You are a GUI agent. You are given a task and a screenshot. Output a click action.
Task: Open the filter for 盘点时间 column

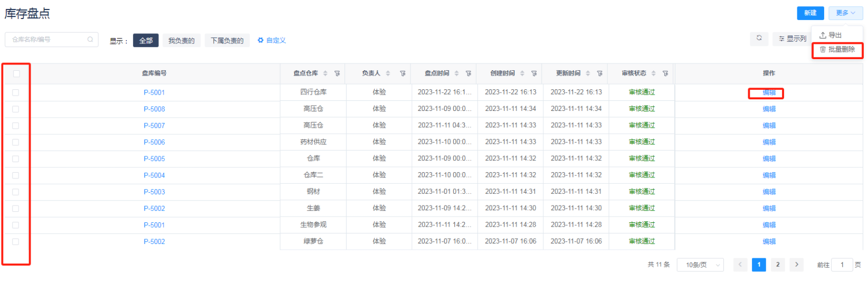[x=469, y=73]
